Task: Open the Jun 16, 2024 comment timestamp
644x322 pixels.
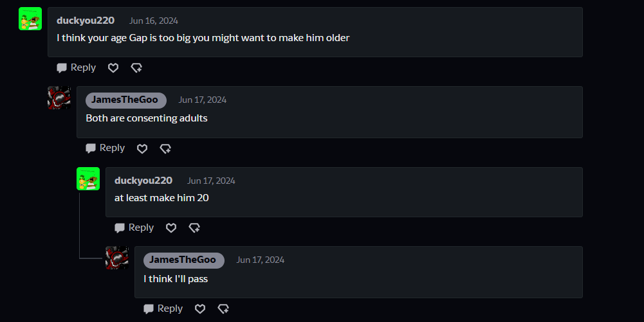Action: 154,21
